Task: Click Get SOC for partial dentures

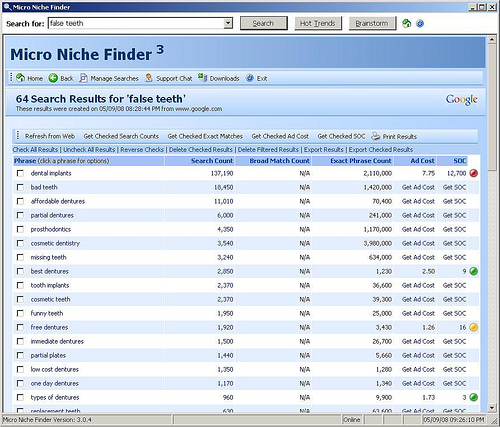Action: pos(454,215)
